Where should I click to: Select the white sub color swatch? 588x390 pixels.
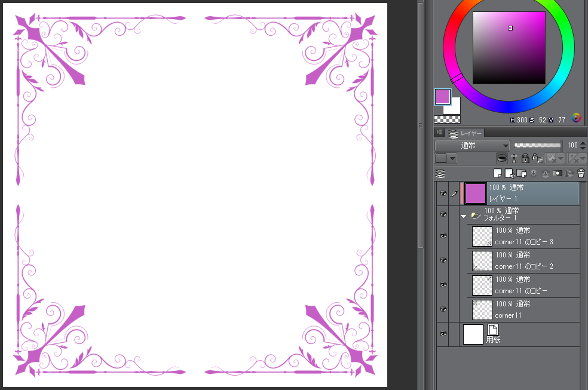click(x=455, y=109)
